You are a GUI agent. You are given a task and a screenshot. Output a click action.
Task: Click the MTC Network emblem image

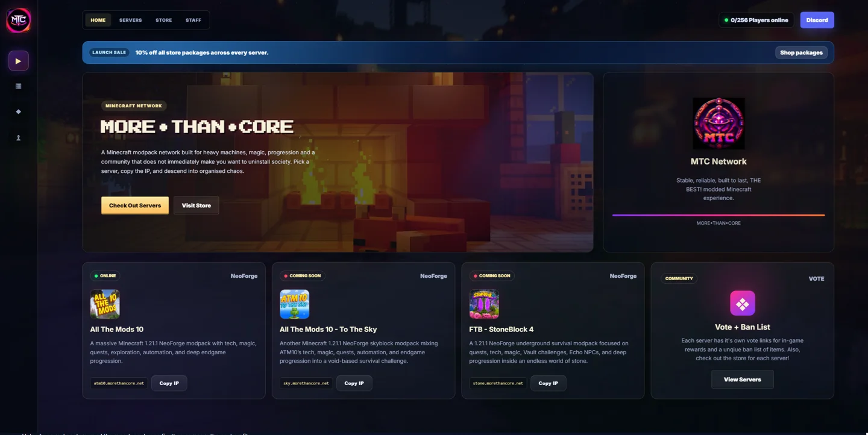pyautogui.click(x=719, y=124)
